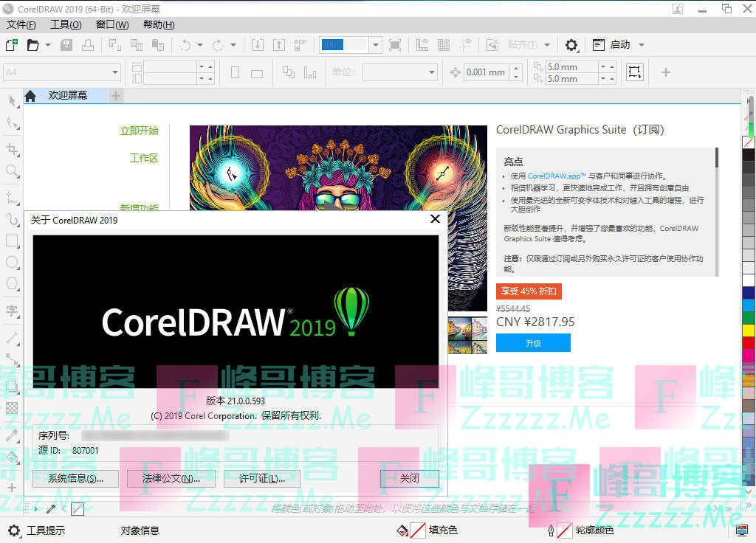Click the Open folder icon in toolbar
The width and height of the screenshot is (756, 543).
(x=33, y=45)
